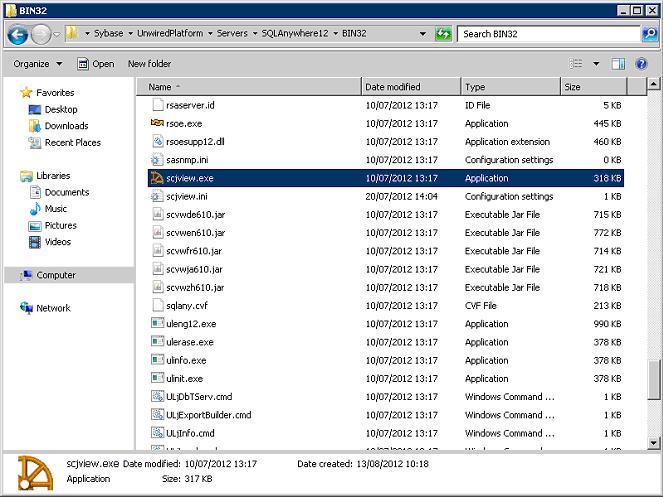Click the Back navigation arrow
663x497 pixels.
pos(17,34)
